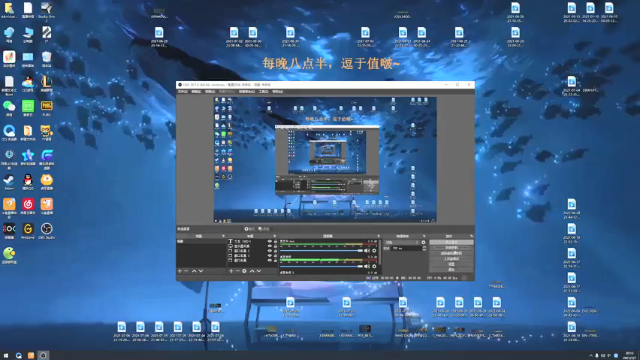Toggle lock of text source row
Image resolution: width=640 pixels, height=360 pixels.
point(275,241)
